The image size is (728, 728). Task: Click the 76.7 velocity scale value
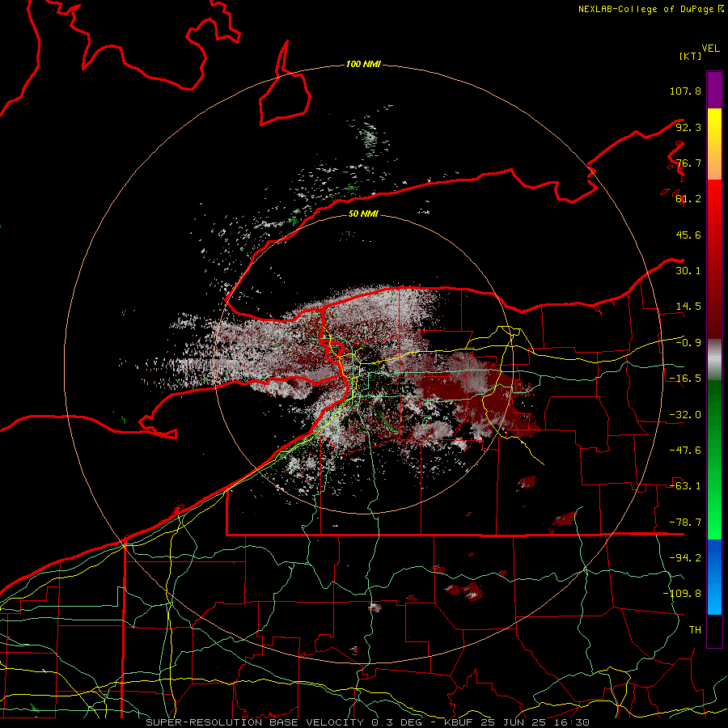(x=688, y=163)
